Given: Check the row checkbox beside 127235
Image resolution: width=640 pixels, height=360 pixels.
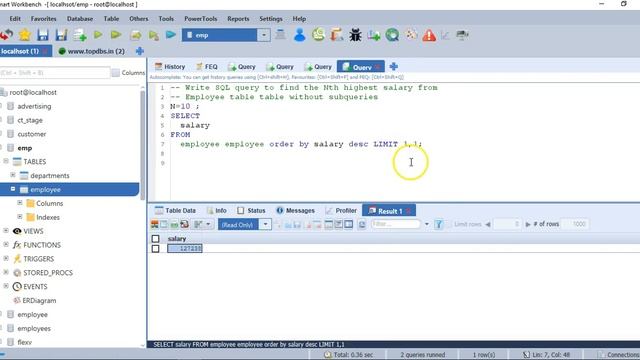Looking at the screenshot, I should point(156,249).
